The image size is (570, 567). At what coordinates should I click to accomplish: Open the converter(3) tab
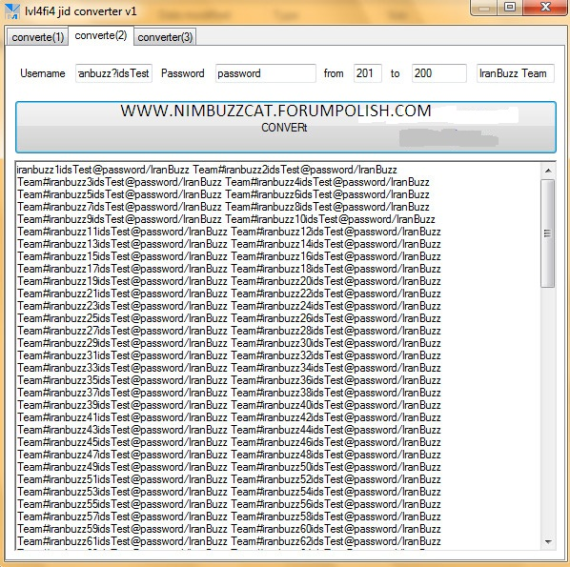165,37
